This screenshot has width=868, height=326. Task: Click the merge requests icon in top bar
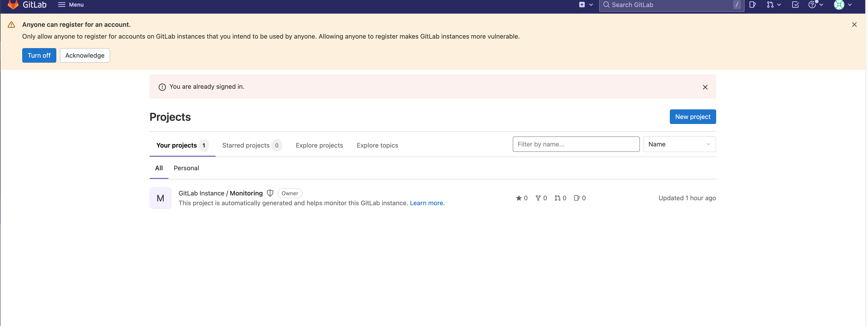coord(771,5)
